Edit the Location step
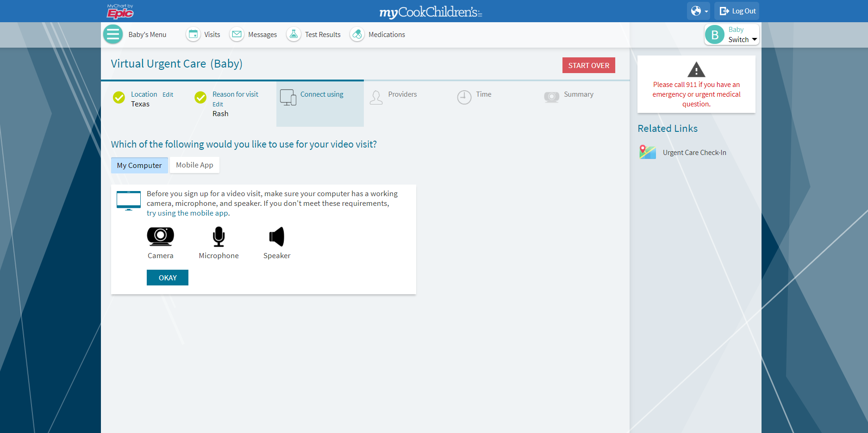Screen dimensions: 868x433 [x=168, y=95]
